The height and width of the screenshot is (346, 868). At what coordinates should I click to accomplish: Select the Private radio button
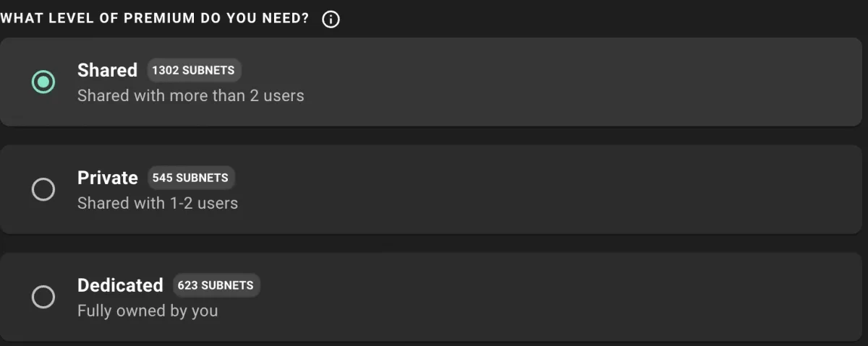click(43, 189)
